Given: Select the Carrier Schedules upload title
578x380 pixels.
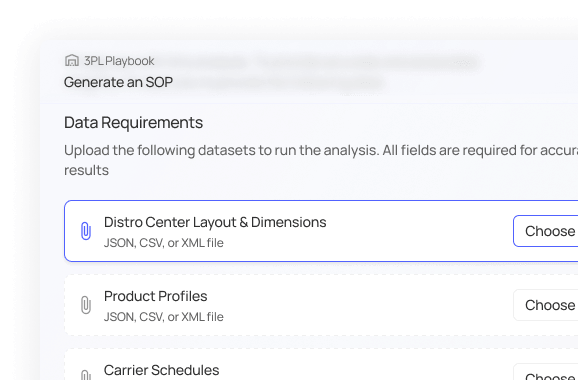Looking at the screenshot, I should (161, 370).
